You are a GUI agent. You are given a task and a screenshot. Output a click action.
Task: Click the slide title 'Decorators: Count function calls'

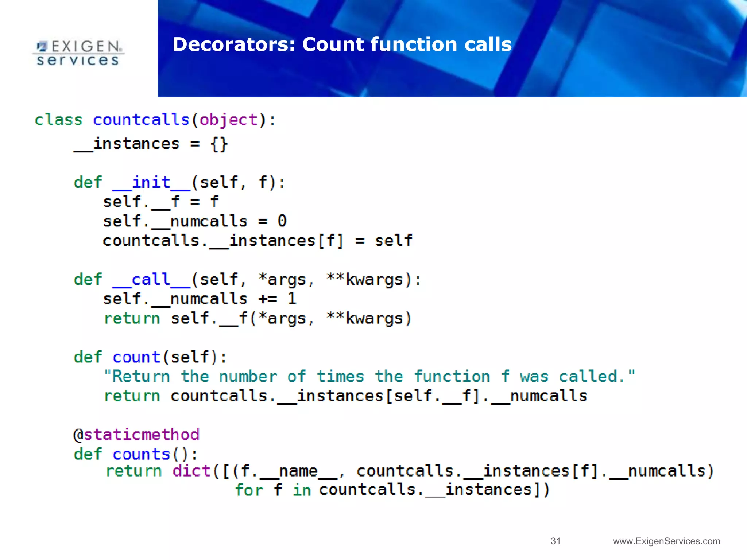coord(342,44)
